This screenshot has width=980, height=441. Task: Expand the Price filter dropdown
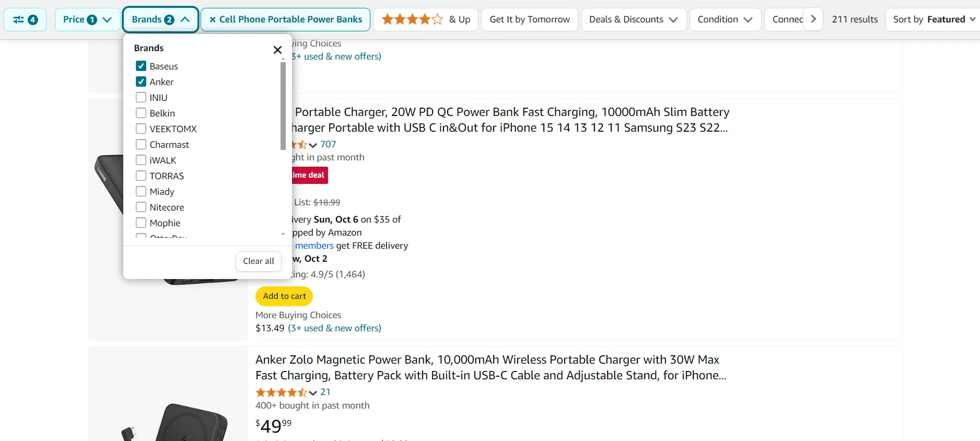pos(87,20)
